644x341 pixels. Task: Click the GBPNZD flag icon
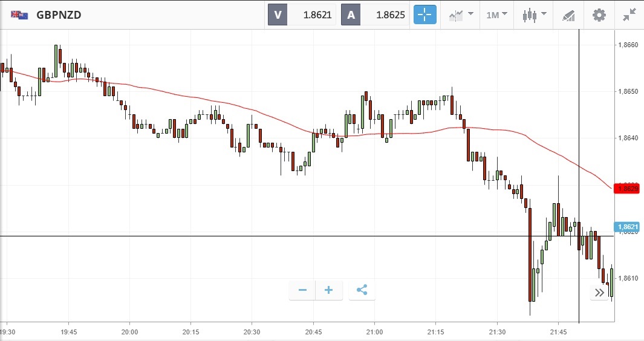point(19,15)
